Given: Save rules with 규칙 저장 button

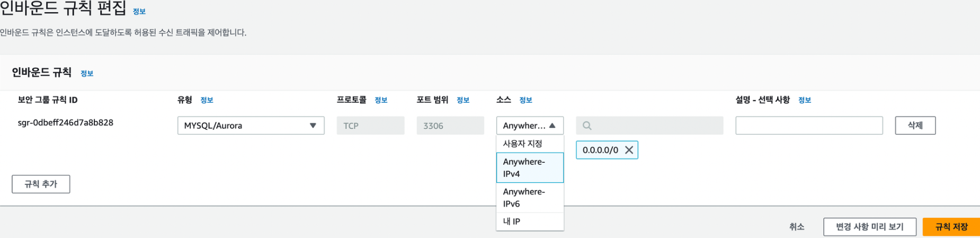Looking at the screenshot, I should 951,227.
